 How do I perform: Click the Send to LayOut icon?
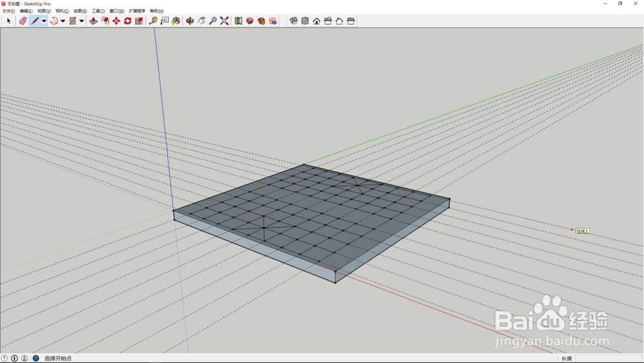click(x=272, y=21)
